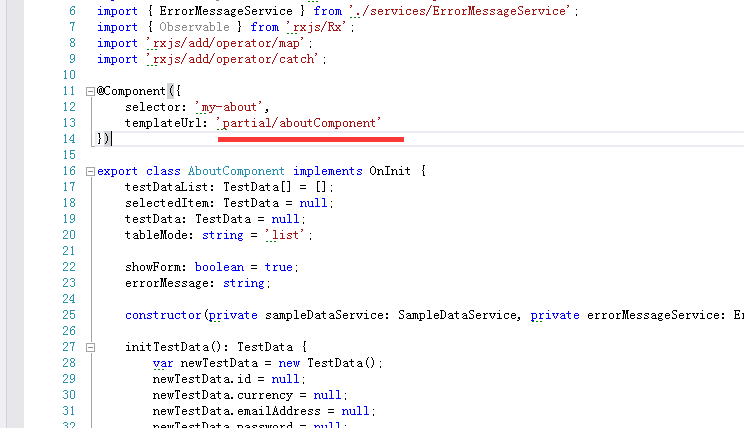Viewport: 744px width, 428px height.
Task: Click the 'partial/aboutComponent' templateUrl string
Action: point(299,123)
